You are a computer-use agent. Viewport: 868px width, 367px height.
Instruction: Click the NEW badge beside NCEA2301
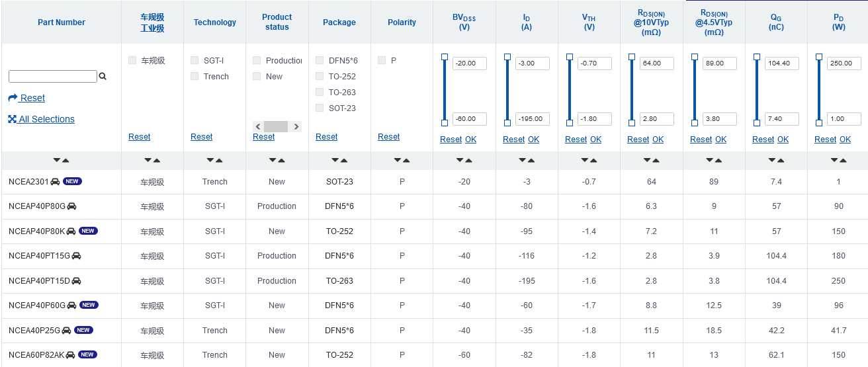(72, 181)
